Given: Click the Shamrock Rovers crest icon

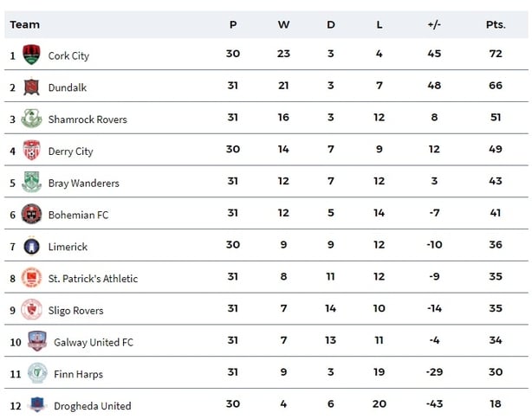Looking at the screenshot, I should (31, 119).
